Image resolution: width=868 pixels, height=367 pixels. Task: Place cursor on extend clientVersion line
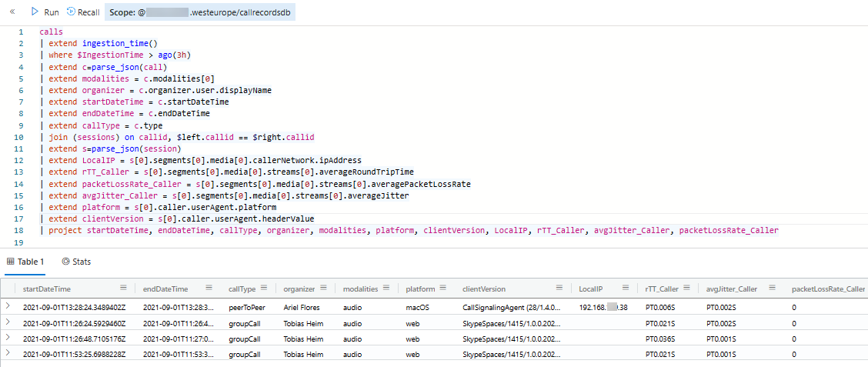pyautogui.click(x=177, y=219)
